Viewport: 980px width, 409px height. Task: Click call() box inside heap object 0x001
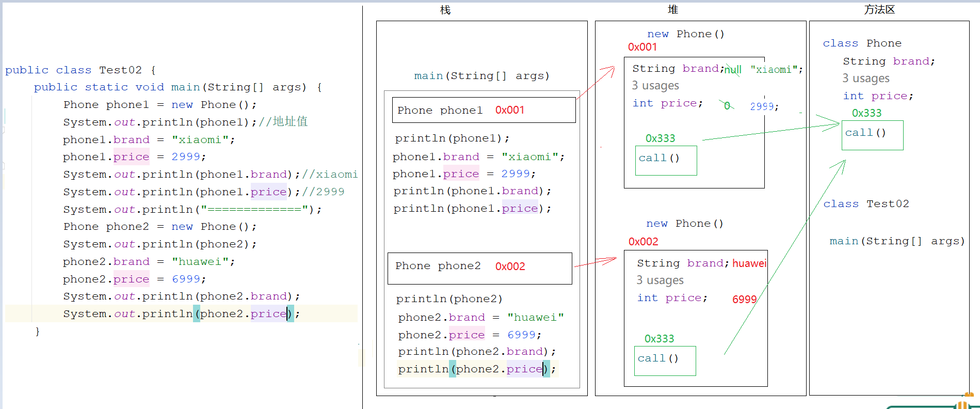click(x=665, y=160)
